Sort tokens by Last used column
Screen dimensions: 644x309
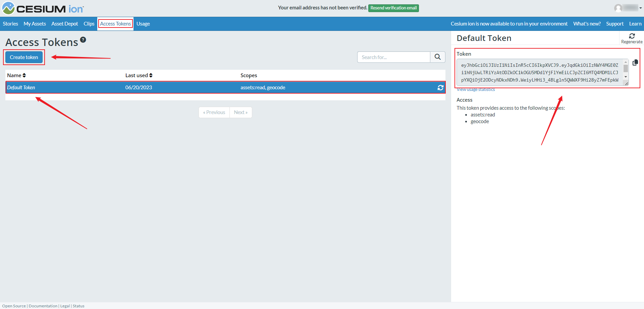[139, 75]
